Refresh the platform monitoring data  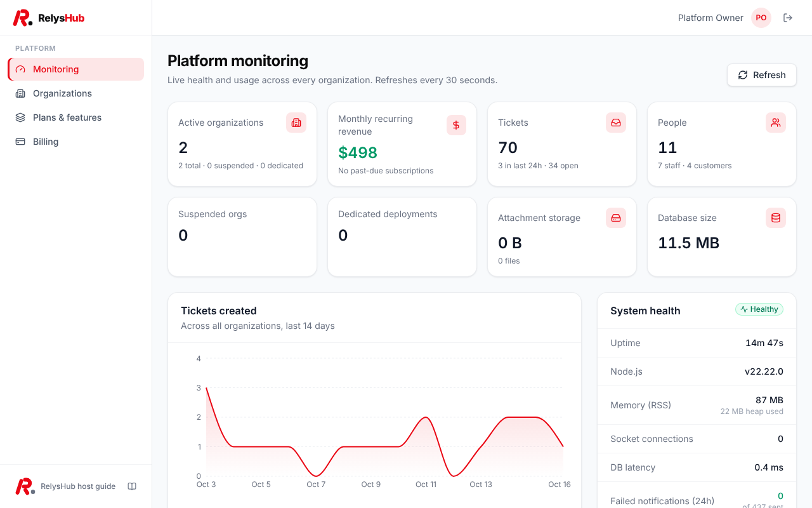tap(761, 75)
